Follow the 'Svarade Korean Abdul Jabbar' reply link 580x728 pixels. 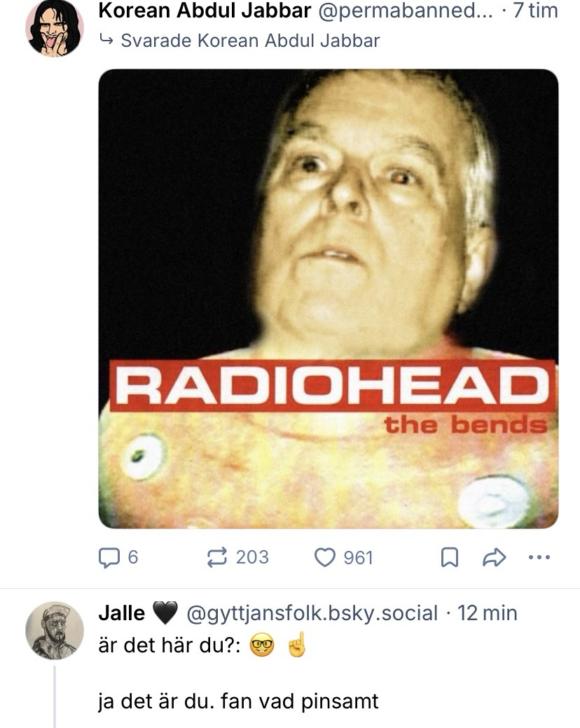tap(250, 41)
